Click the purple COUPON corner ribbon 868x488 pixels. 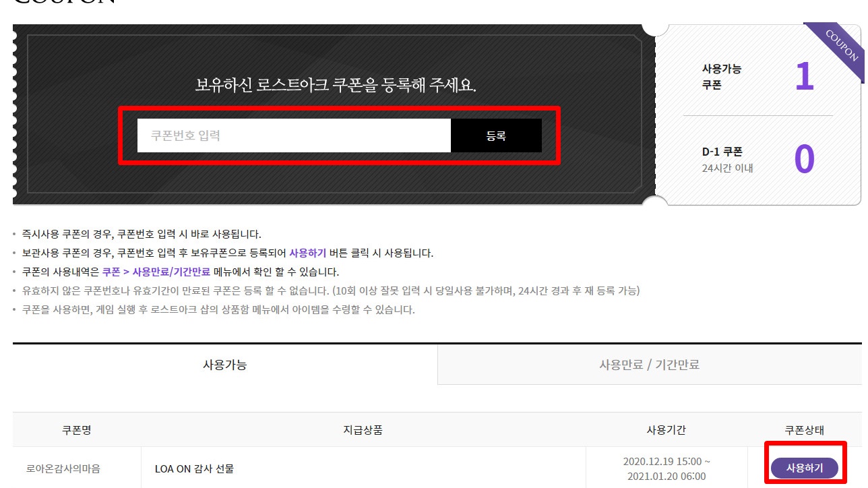tap(839, 49)
